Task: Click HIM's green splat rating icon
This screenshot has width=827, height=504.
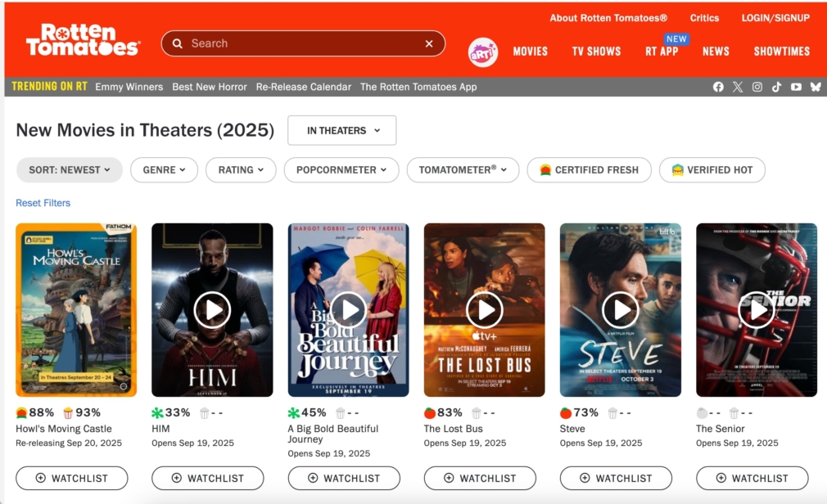Action: tap(157, 413)
